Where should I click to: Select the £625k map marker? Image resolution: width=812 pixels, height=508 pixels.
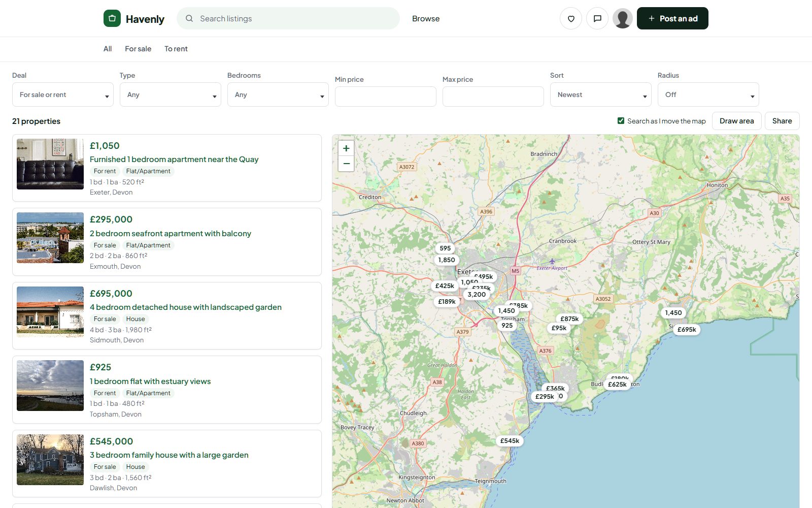[617, 385]
